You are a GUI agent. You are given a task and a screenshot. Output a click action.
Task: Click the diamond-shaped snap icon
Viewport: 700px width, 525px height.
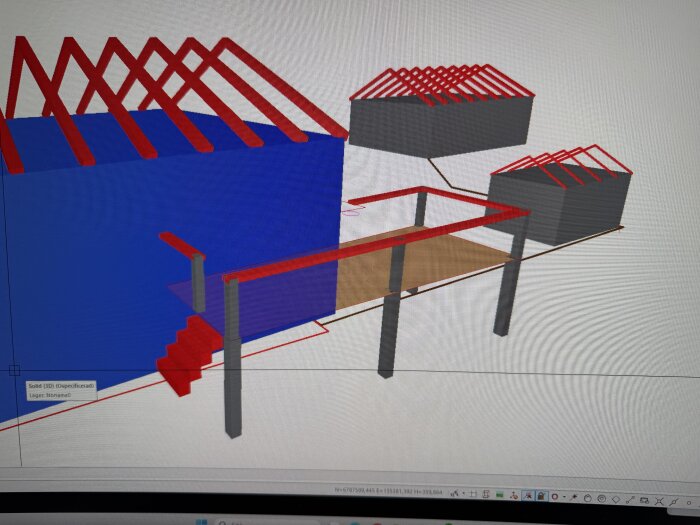pyautogui.click(x=616, y=499)
